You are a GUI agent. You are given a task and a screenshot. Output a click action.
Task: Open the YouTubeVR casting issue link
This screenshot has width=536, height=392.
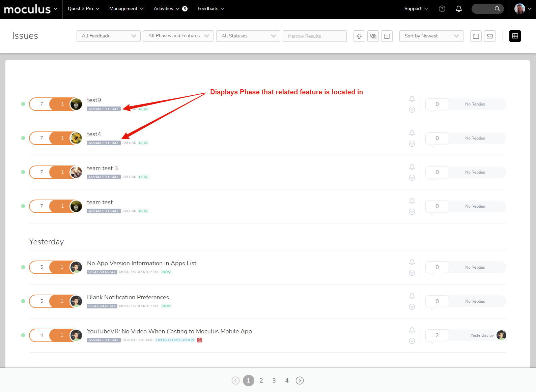(x=169, y=331)
